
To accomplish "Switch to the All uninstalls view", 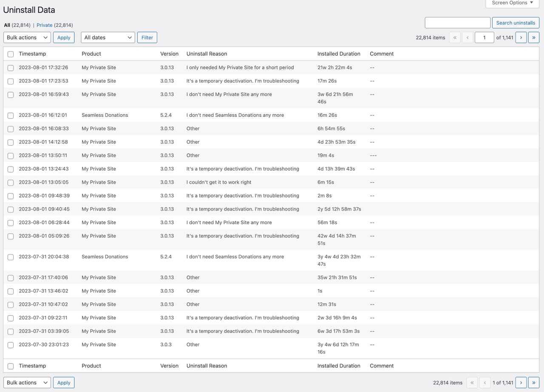I will point(7,25).
